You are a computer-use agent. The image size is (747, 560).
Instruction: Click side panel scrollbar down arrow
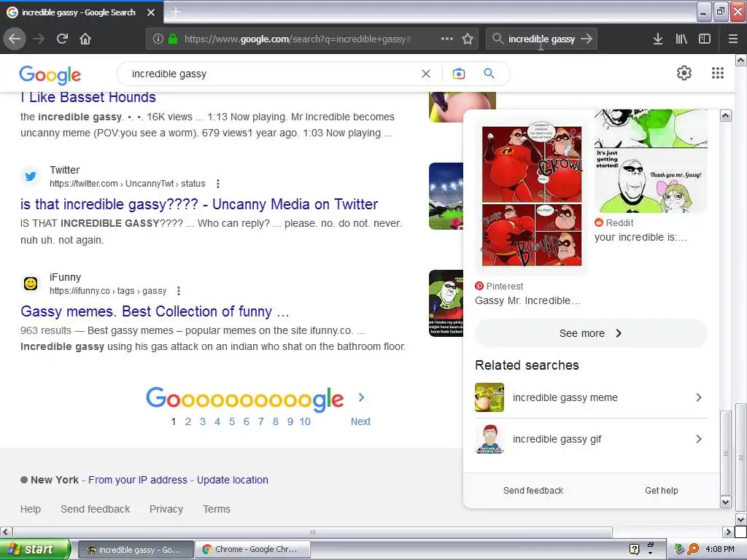pyautogui.click(x=726, y=502)
